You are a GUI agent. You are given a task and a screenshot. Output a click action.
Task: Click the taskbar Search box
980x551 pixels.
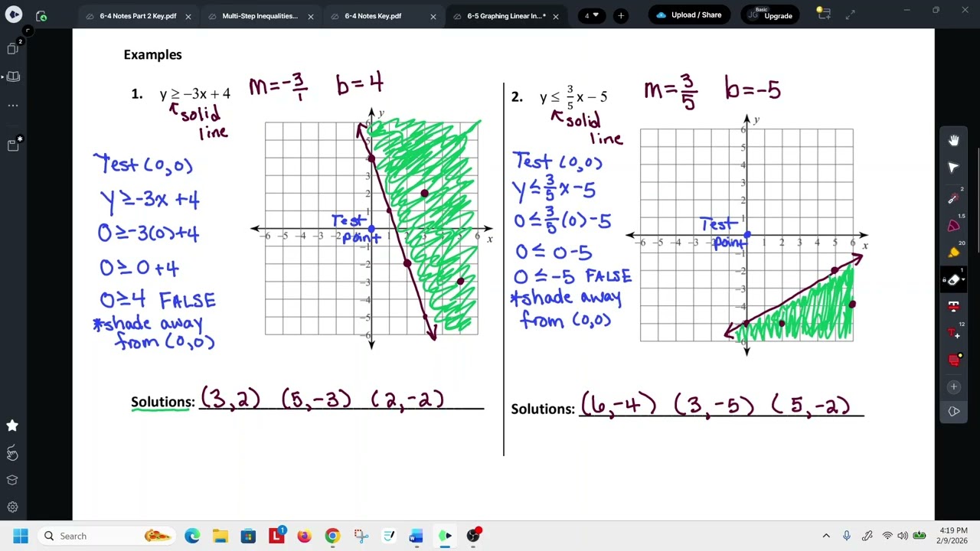click(x=106, y=536)
